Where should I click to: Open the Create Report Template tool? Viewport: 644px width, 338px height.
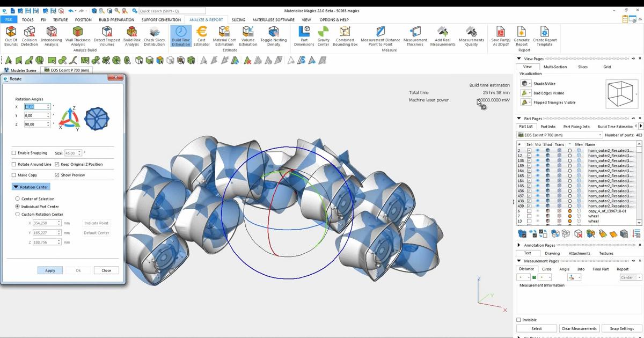pyautogui.click(x=544, y=35)
